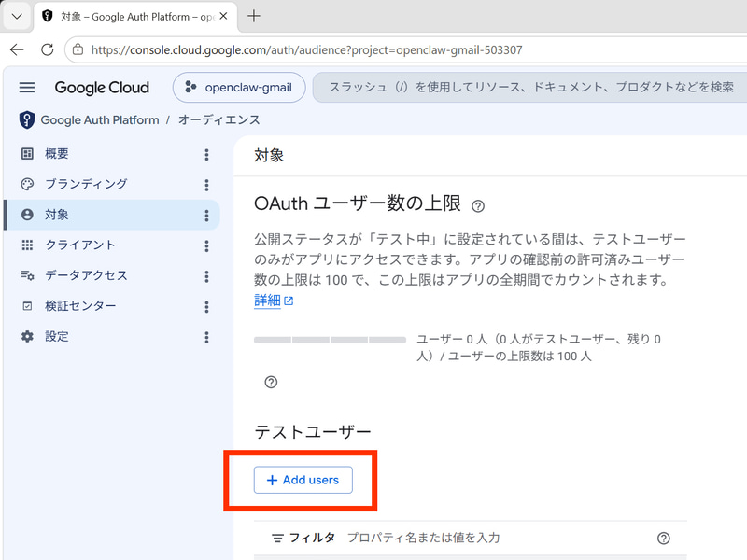Click the 概要 dashboard icon
Image resolution: width=747 pixels, height=560 pixels.
click(27, 154)
